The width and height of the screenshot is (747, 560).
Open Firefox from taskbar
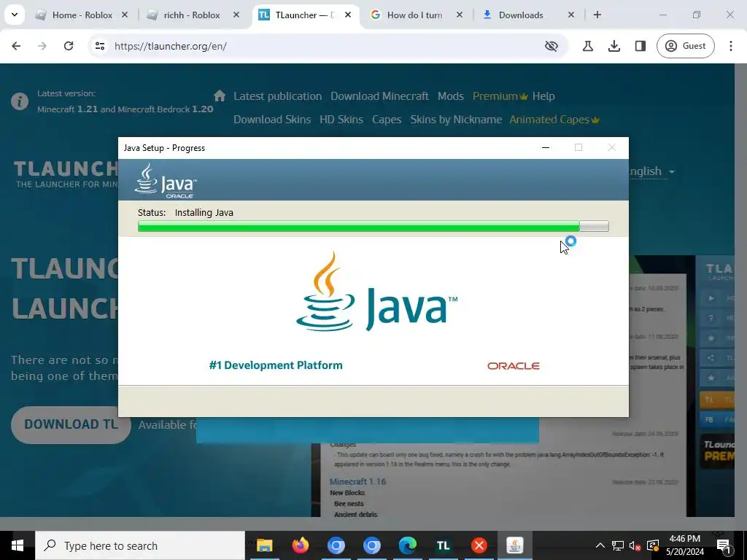pos(300,545)
